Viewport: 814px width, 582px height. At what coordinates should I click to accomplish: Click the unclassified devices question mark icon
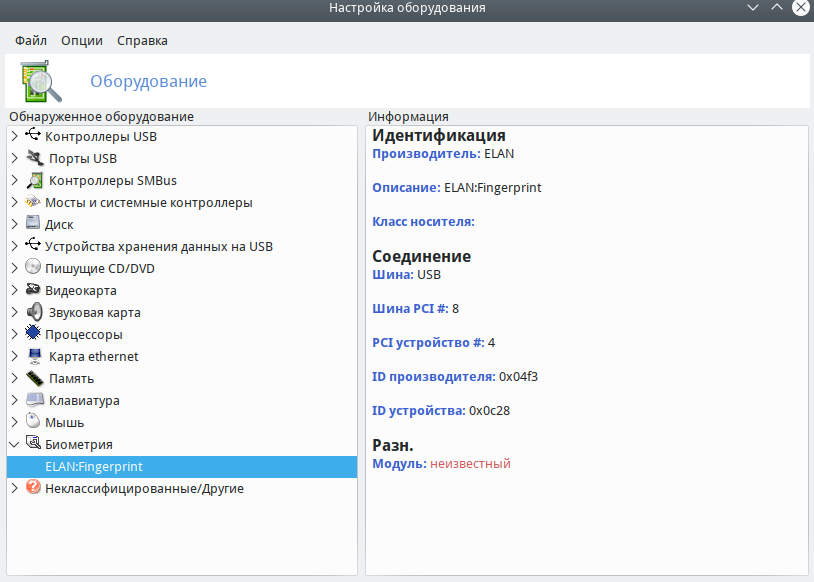33,488
